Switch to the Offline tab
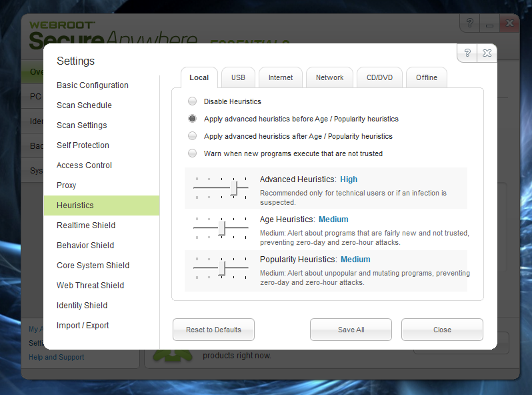Viewport: 532px width, 395px height. click(x=427, y=77)
